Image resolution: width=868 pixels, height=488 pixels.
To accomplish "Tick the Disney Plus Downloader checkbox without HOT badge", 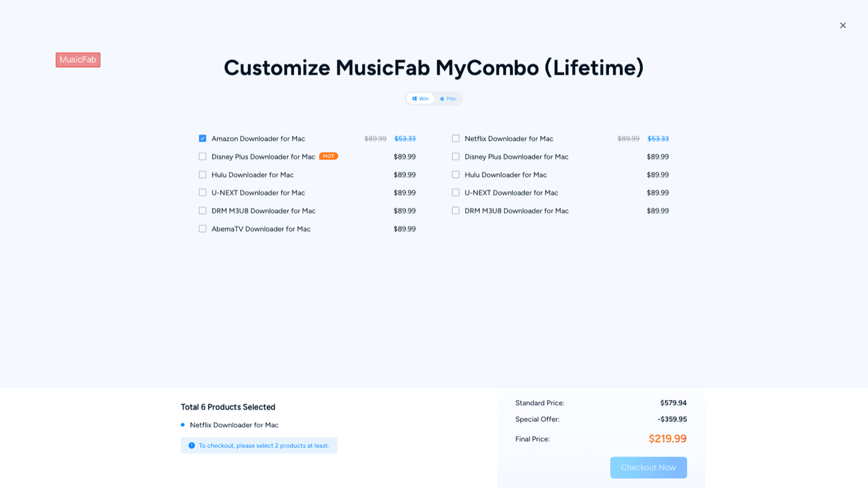I will click(456, 156).
